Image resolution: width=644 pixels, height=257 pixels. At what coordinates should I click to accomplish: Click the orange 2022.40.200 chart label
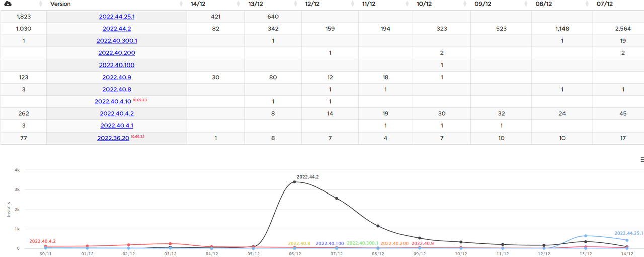(395, 243)
